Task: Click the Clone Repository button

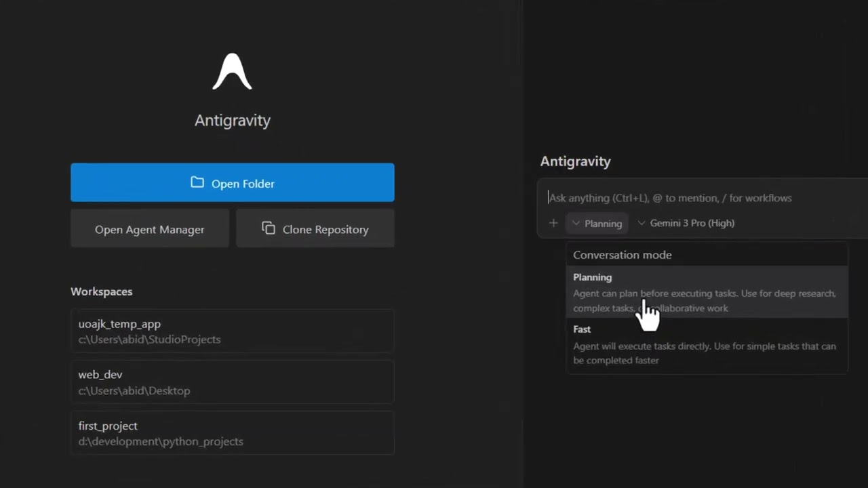Action: pos(315,229)
